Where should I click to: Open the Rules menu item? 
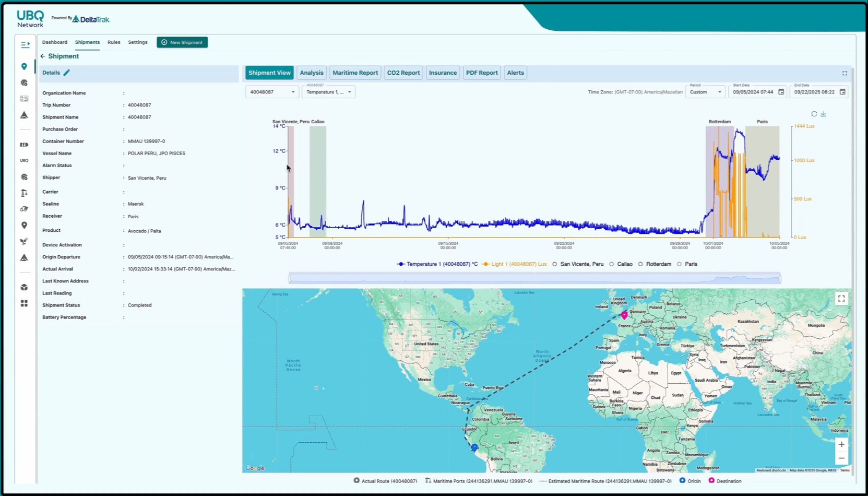pos(113,42)
